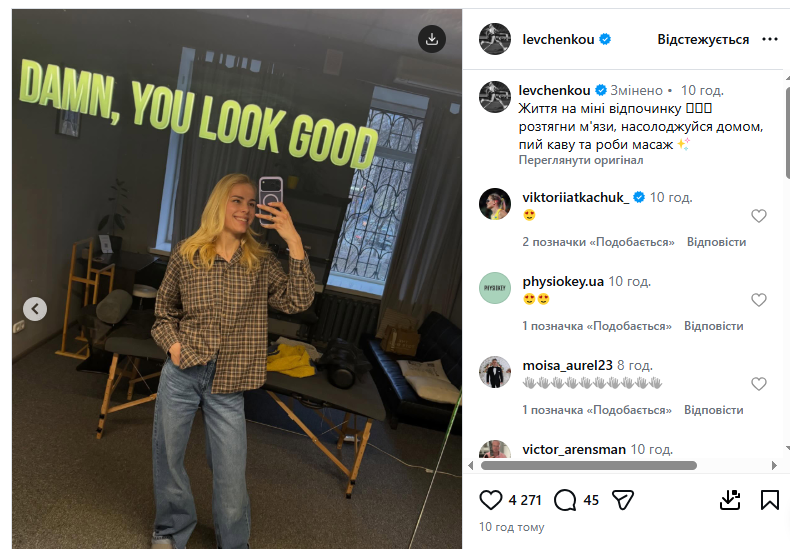Reply to viktoriiatkachuk_ via Відповісти
The height and width of the screenshot is (549, 790).
[716, 242]
